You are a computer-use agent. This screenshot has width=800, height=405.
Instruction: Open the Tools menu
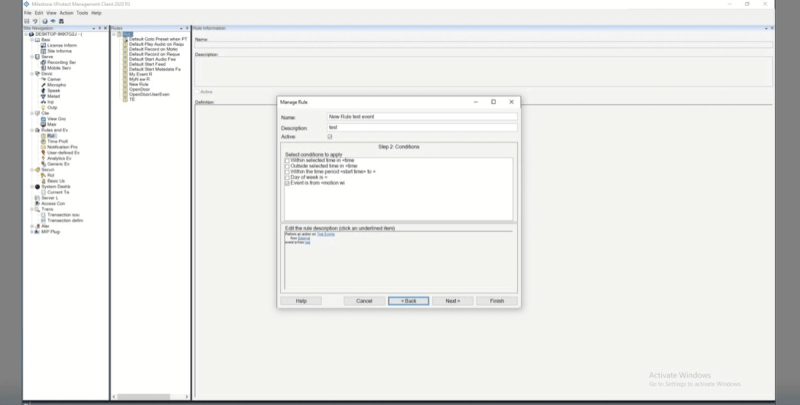click(82, 13)
